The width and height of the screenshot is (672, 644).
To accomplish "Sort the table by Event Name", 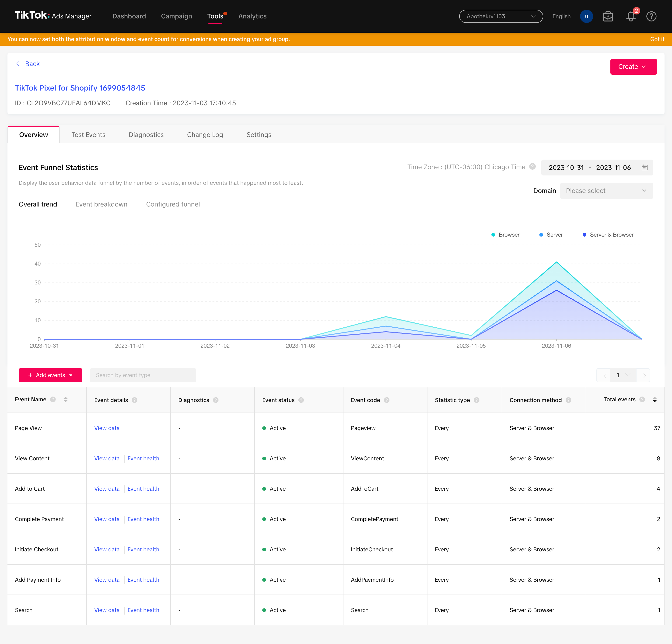I will 66,399.
